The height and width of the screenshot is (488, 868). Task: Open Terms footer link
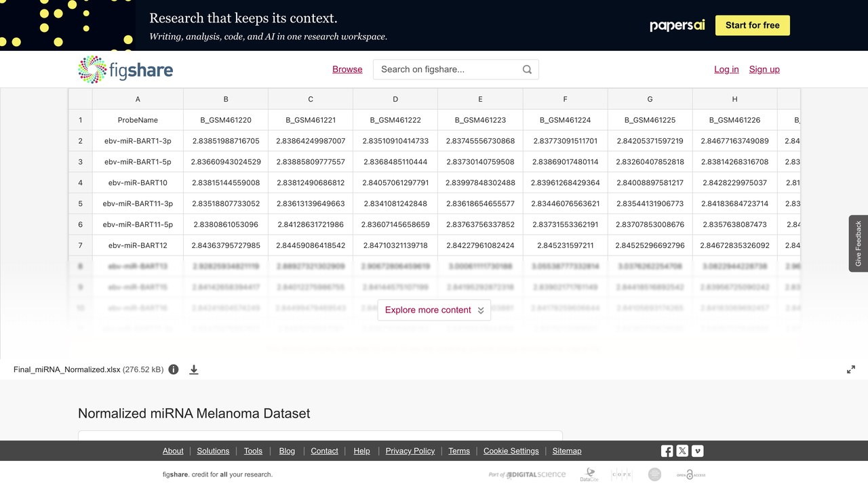pos(459,451)
